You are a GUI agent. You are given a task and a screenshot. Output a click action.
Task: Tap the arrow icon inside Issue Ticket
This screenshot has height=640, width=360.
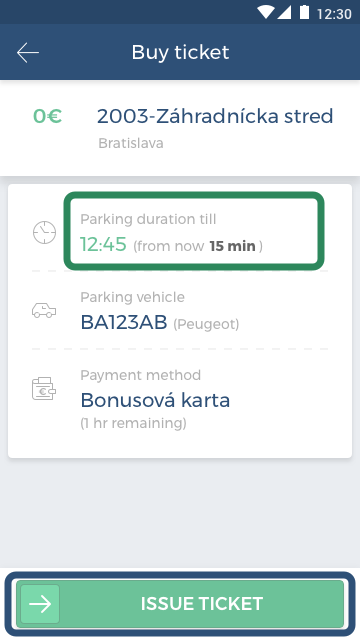click(40, 604)
